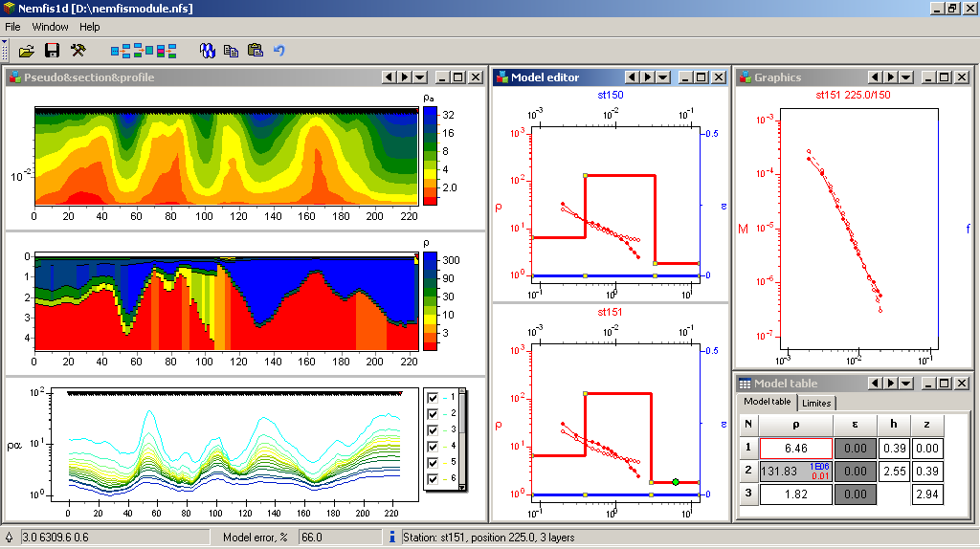The width and height of the screenshot is (980, 549).
Task: Click the open file folder icon
Action: [x=27, y=50]
